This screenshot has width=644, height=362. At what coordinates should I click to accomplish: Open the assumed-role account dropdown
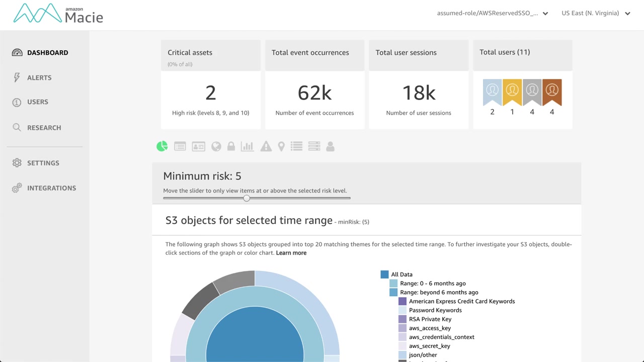click(493, 14)
